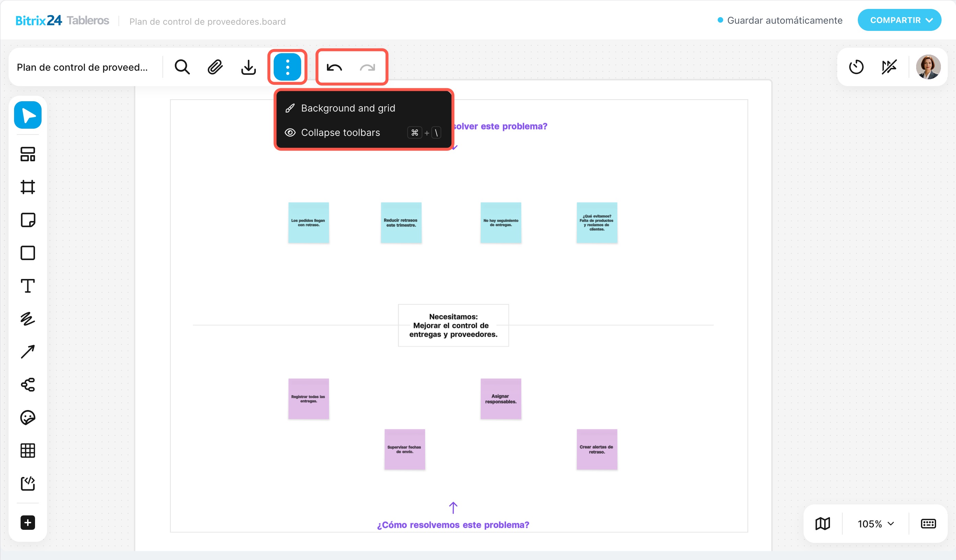The width and height of the screenshot is (956, 560).
Task: Open the COMPARTIR share dropdown
Action: click(899, 20)
